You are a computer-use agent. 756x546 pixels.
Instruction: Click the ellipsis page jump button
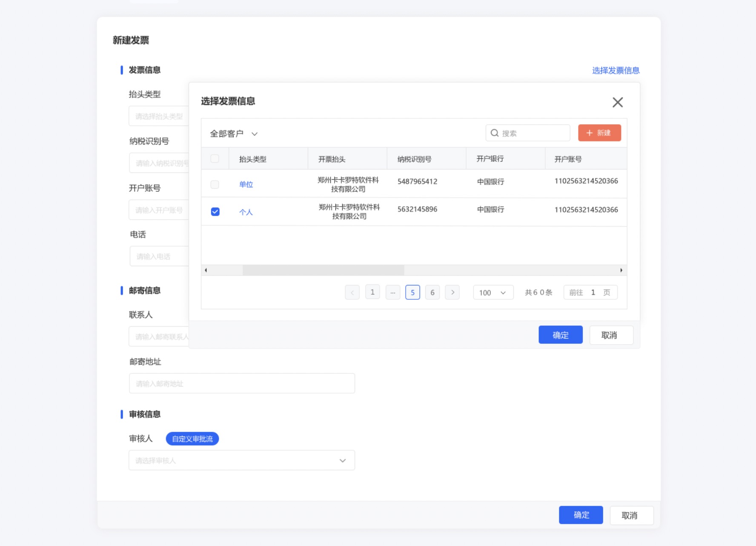[x=392, y=293]
